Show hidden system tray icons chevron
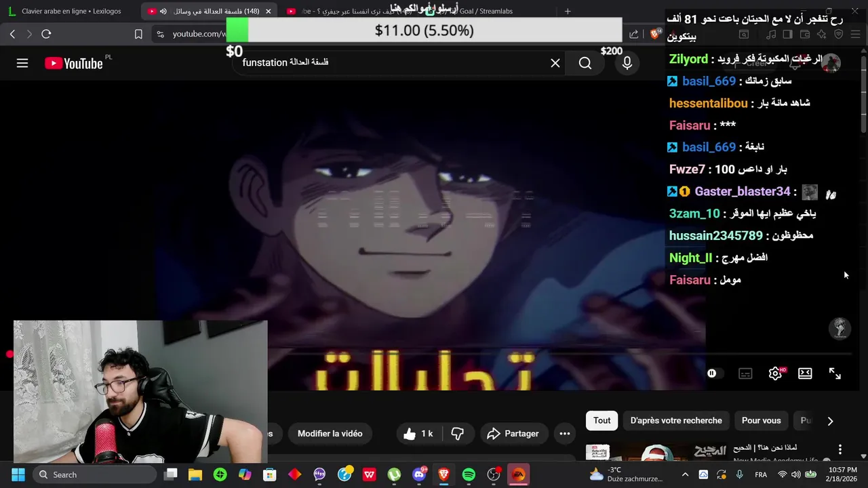Image resolution: width=868 pixels, height=488 pixels. 685,474
